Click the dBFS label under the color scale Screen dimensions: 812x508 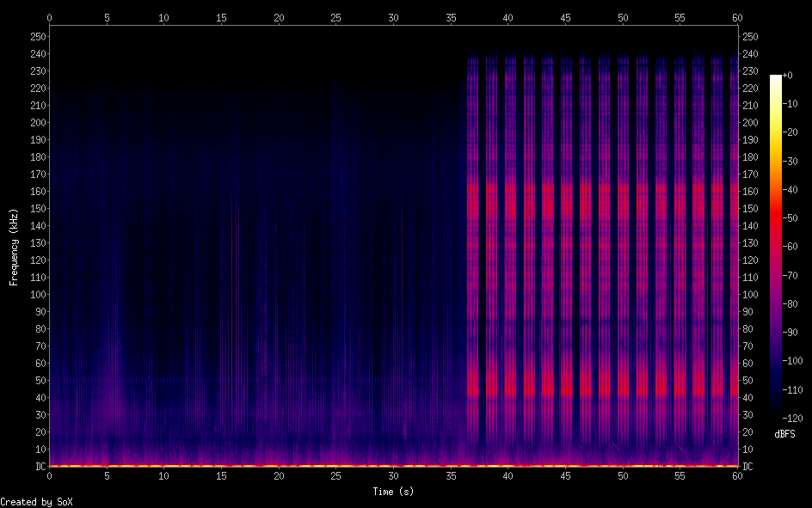pyautogui.click(x=784, y=435)
